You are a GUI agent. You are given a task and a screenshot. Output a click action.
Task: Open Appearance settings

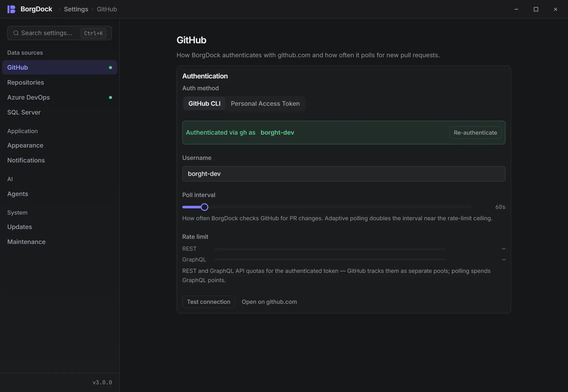click(x=60, y=145)
